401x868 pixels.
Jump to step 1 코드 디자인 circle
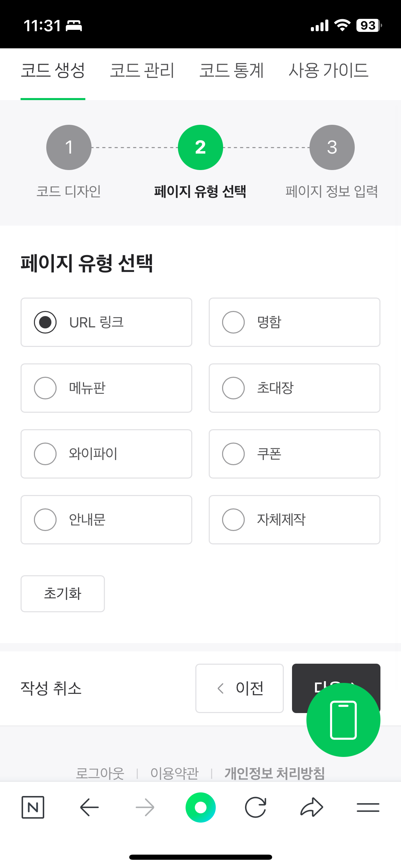[x=69, y=147]
